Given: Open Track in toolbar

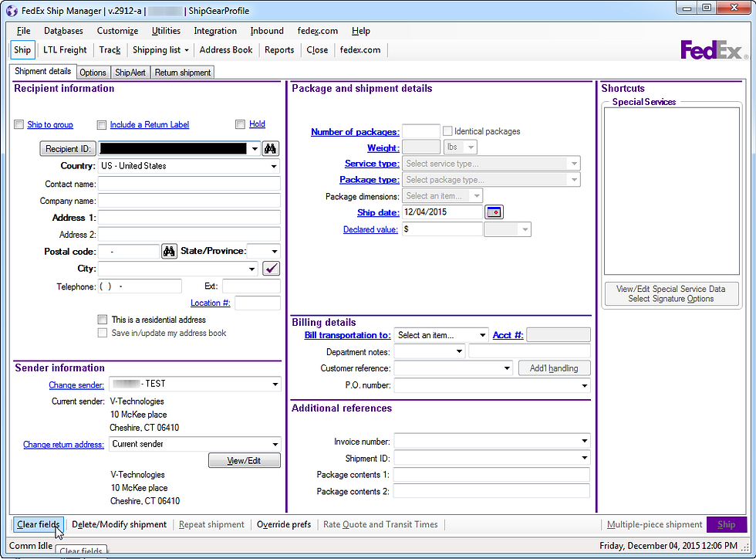Looking at the screenshot, I should pos(110,49).
